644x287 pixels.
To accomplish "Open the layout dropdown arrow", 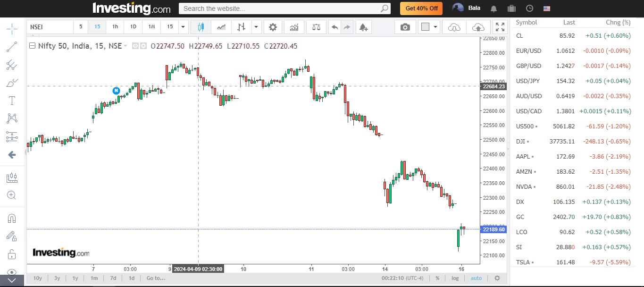I will (435, 27).
